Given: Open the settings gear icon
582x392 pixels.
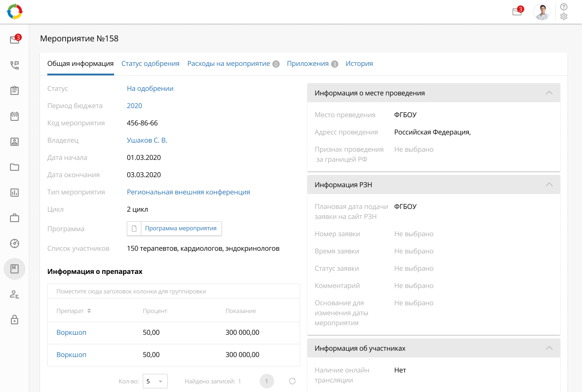Looking at the screenshot, I should click(564, 17).
